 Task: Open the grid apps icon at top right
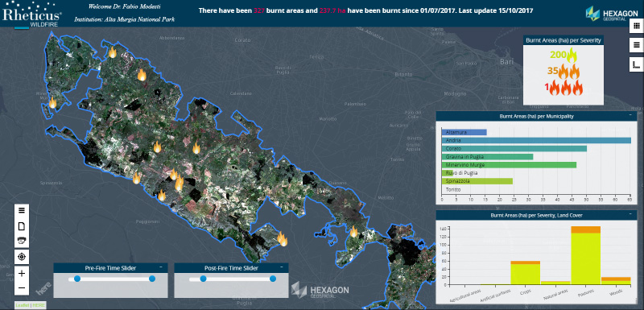[x=635, y=26]
